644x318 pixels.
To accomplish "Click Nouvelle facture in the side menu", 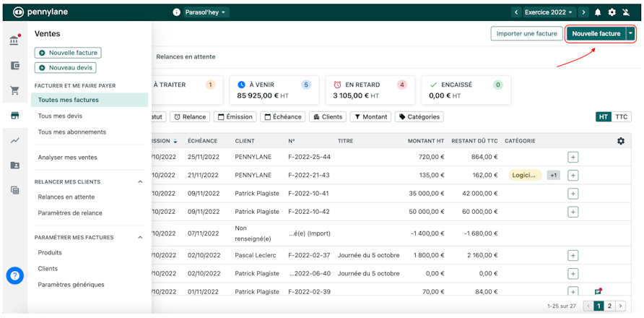I will click(68, 53).
